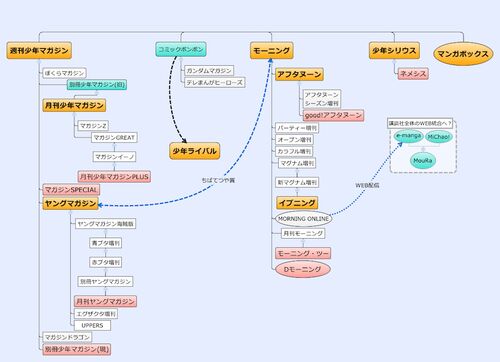500x362 pixels.
Task: Click the マガジンSPECIAL pink node
Action: point(71,190)
